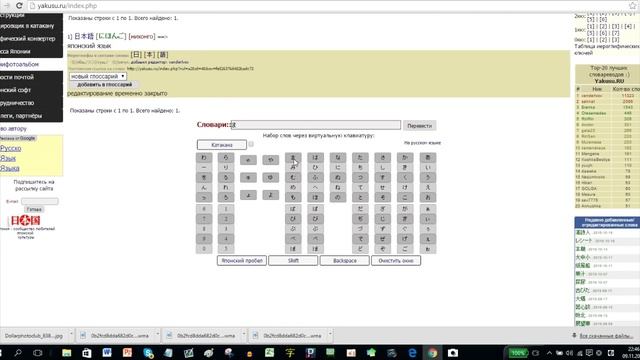Reload the page with the browser refresh icon
Screen dimensions: 640x360
[x=19, y=6]
